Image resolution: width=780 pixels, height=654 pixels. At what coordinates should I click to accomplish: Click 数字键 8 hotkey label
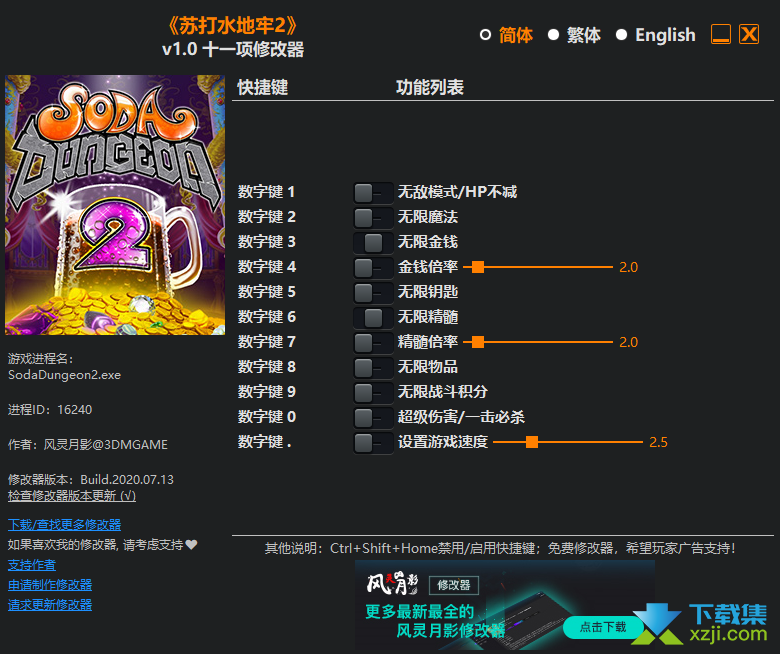click(x=266, y=367)
